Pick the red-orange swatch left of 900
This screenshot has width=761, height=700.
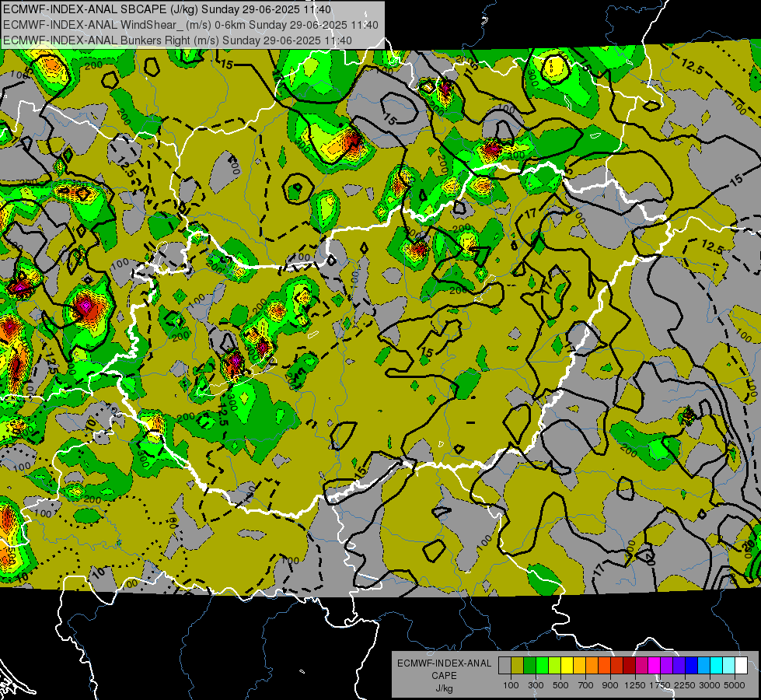(604, 666)
